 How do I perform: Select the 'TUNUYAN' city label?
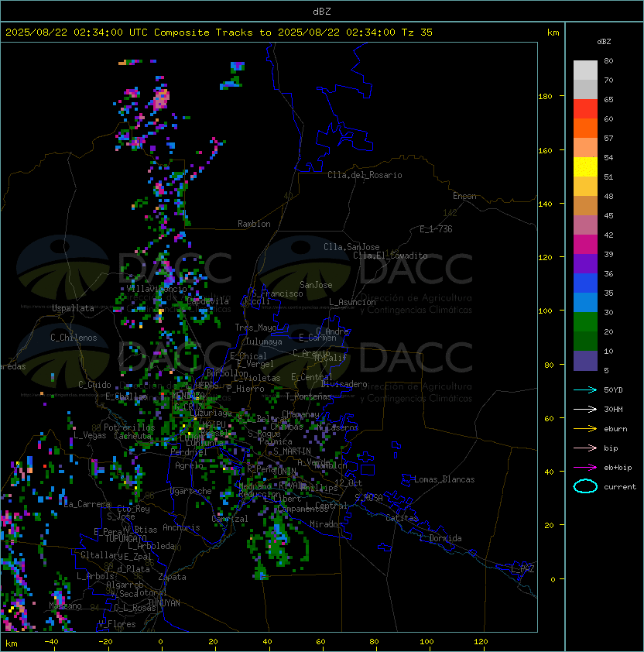click(x=164, y=603)
